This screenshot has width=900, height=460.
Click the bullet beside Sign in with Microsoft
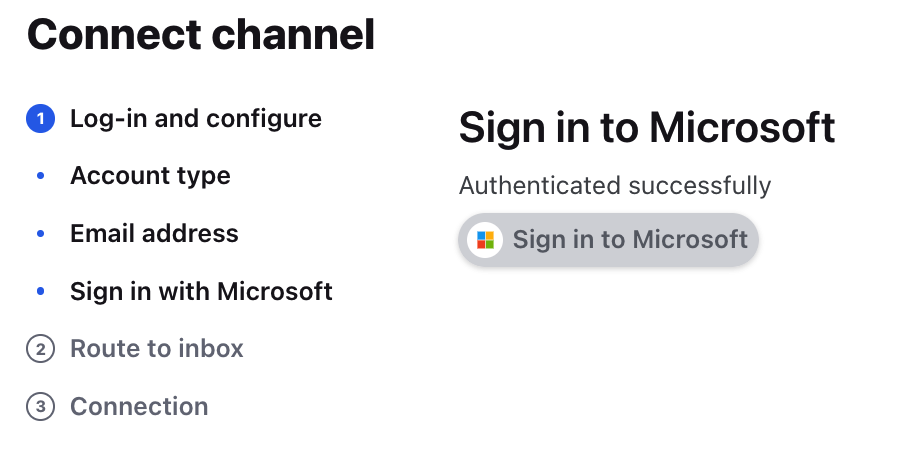40,291
